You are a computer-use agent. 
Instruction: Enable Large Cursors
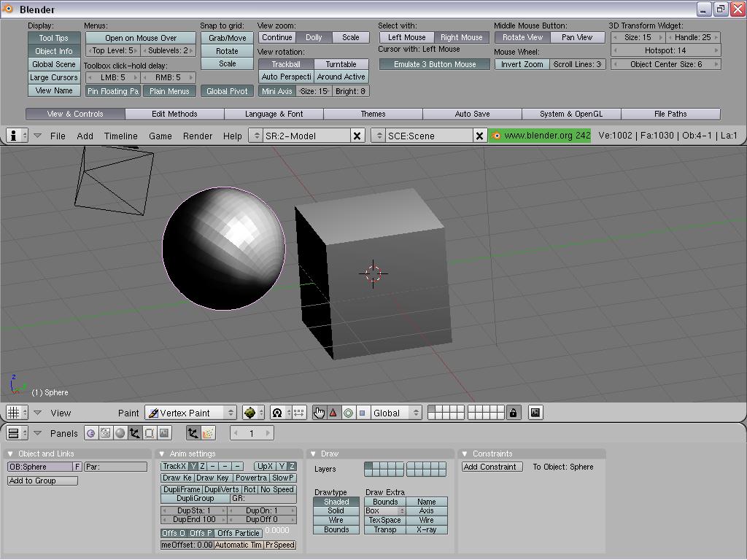point(53,77)
